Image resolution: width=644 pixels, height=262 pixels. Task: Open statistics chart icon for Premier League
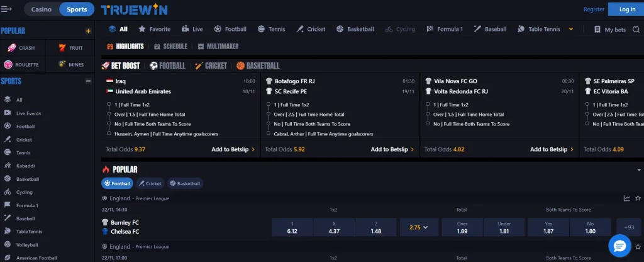tap(627, 198)
